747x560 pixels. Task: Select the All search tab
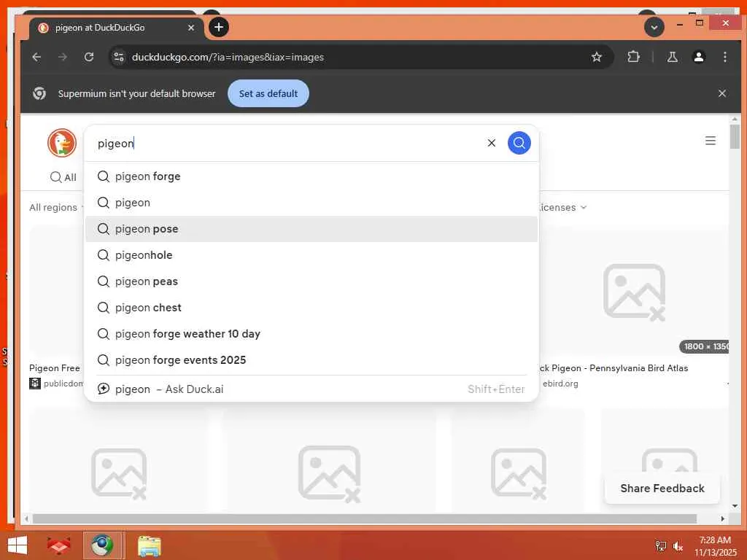(63, 177)
